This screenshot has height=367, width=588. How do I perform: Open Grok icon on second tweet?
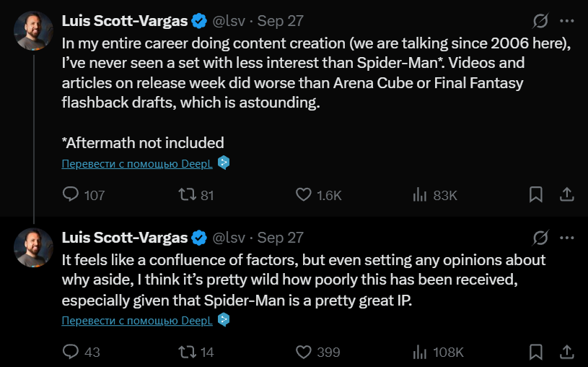click(539, 237)
